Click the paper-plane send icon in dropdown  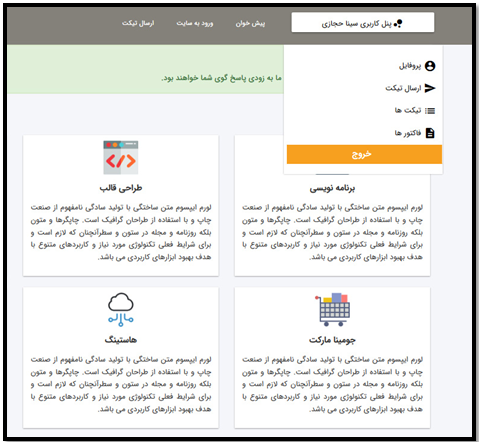[x=430, y=88]
